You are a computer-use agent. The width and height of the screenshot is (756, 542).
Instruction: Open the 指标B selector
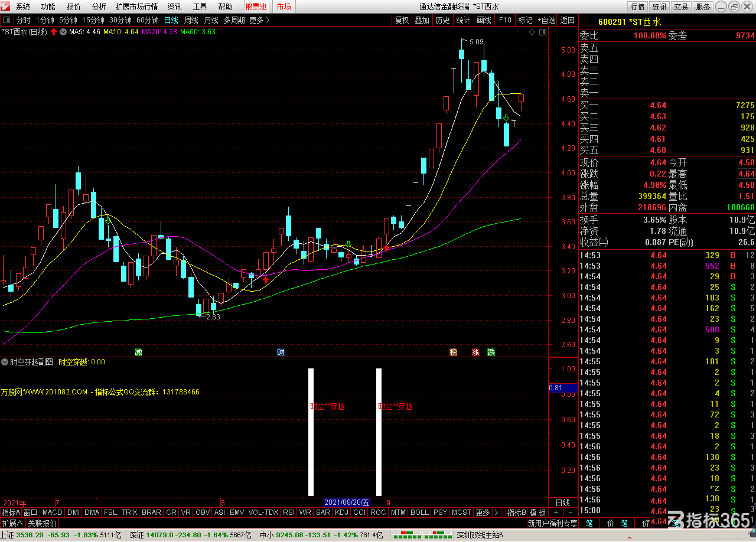click(x=517, y=512)
